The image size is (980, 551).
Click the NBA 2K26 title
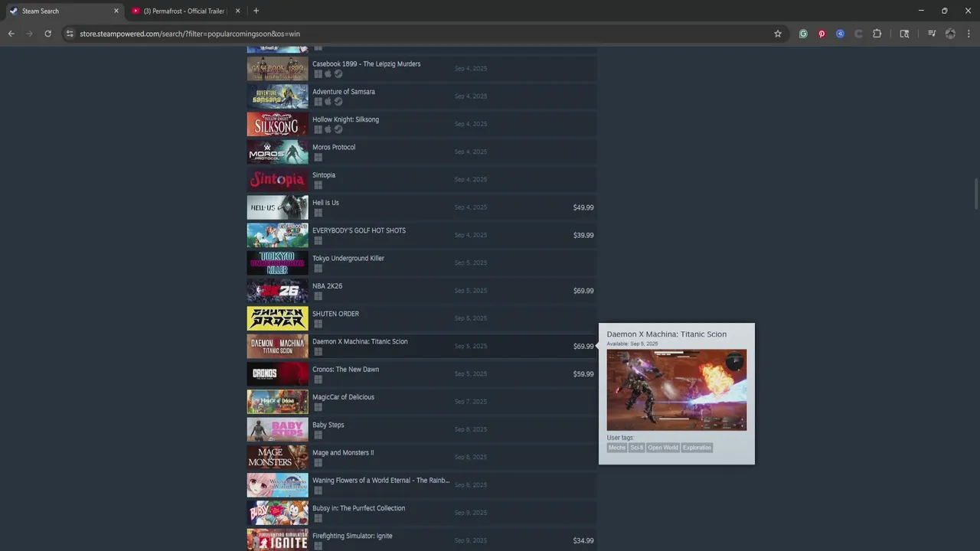pyautogui.click(x=327, y=286)
